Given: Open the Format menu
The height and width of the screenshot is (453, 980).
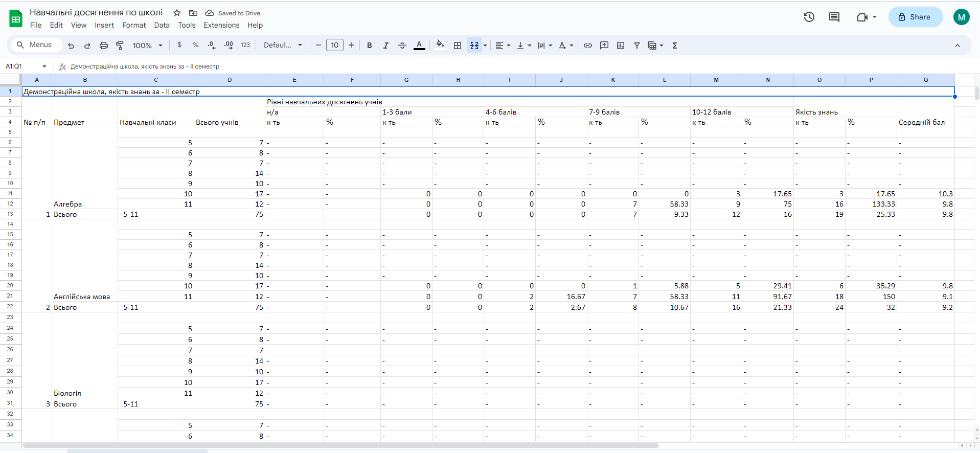Looking at the screenshot, I should click(x=134, y=25).
